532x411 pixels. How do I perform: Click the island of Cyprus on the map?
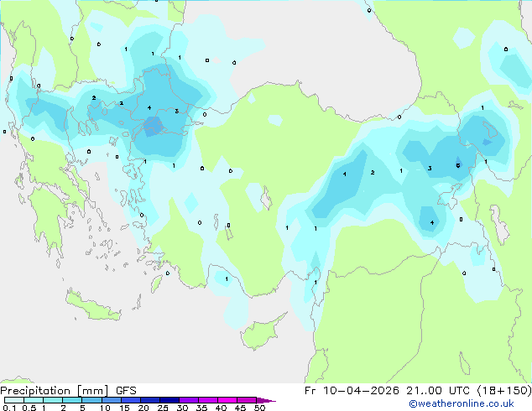coord(261,333)
